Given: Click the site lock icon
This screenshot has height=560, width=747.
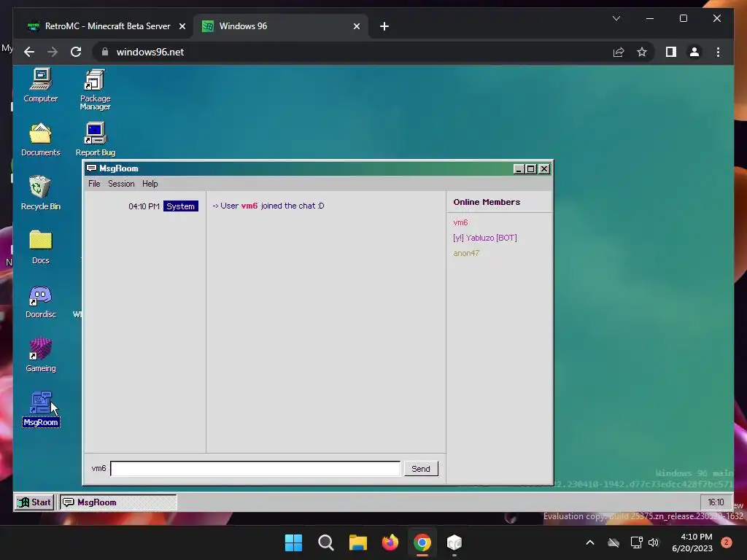Looking at the screenshot, I should coord(105,52).
